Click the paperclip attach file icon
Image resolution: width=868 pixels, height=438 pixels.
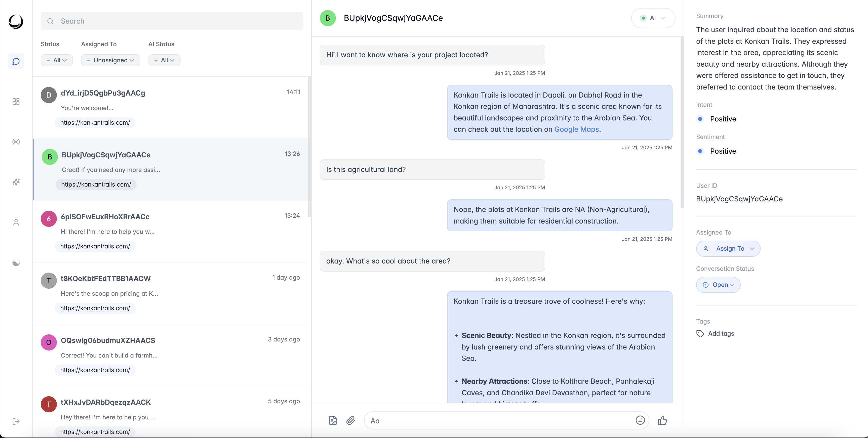point(350,420)
